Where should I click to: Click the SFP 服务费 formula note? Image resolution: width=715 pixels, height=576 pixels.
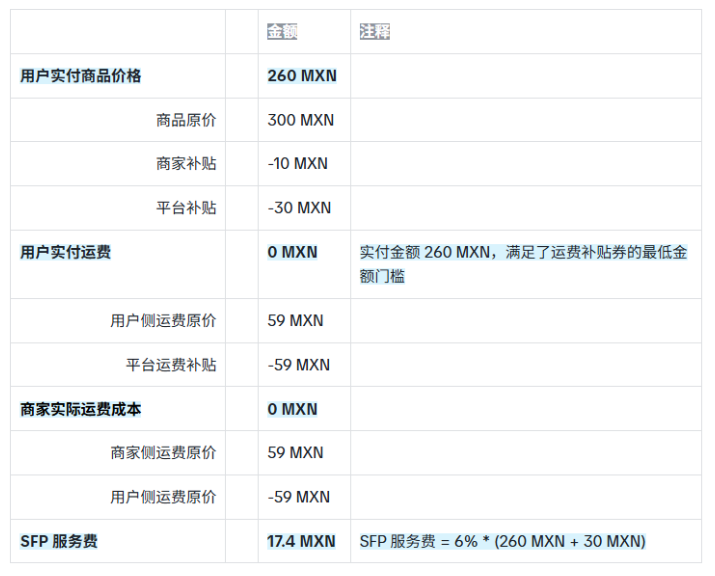pyautogui.click(x=503, y=541)
